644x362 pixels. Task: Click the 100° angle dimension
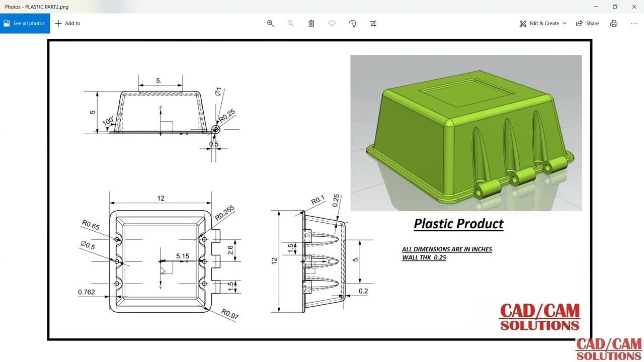click(x=108, y=121)
